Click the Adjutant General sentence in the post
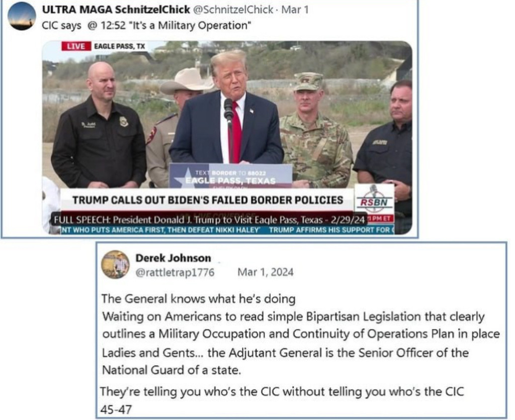The image size is (515, 420). 285,361
